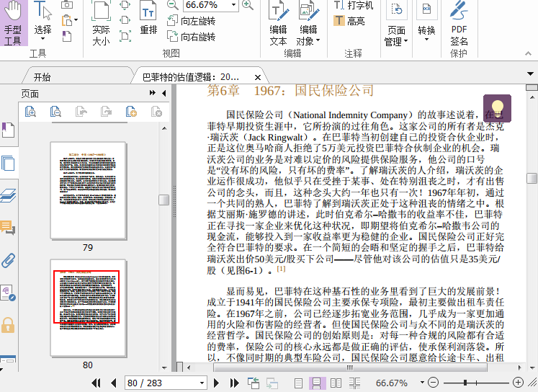
Task: Set view to Actual Size (实际大小)
Action: point(102,23)
